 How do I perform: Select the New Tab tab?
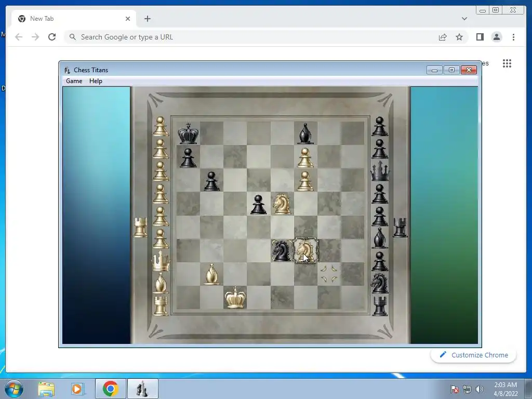74,19
